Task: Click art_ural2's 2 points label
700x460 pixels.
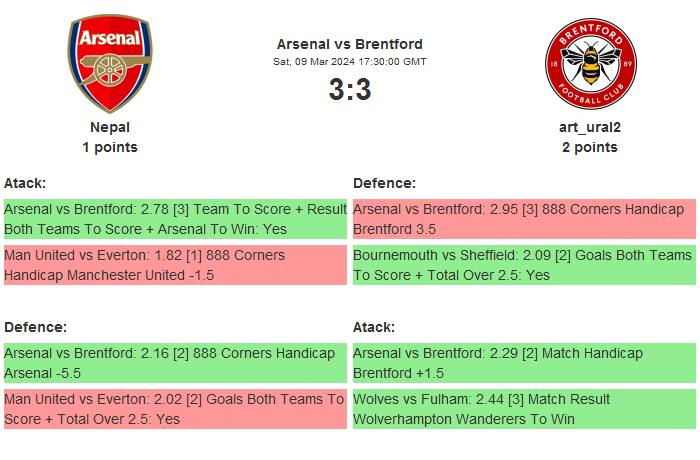Action: 590,147
